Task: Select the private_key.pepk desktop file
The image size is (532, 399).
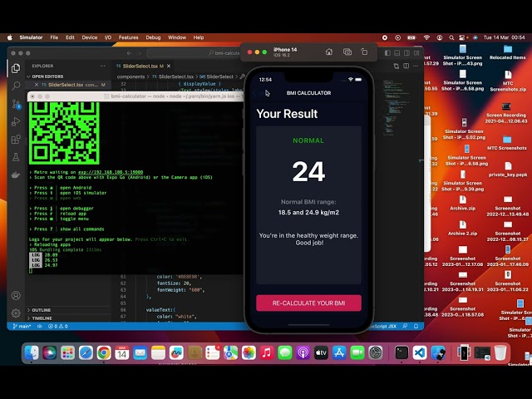Action: click(508, 170)
